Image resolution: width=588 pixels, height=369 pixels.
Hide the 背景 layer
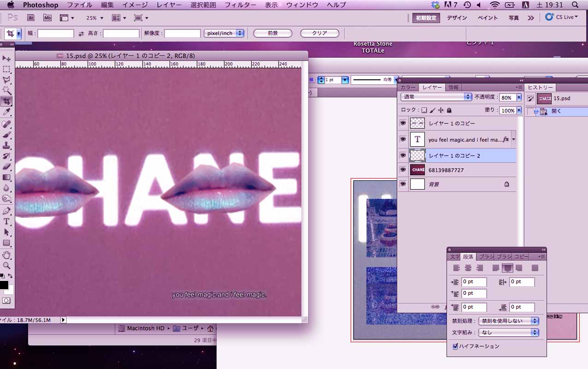pyautogui.click(x=403, y=184)
